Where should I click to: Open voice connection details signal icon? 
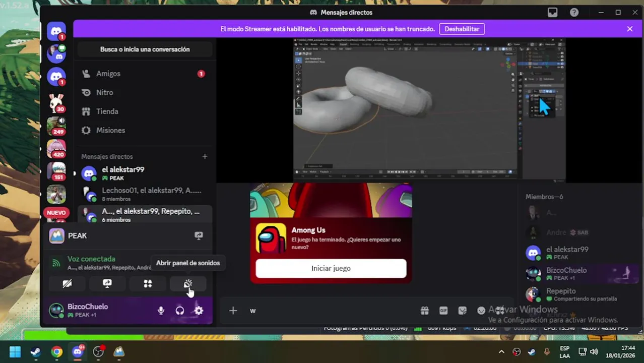click(56, 263)
